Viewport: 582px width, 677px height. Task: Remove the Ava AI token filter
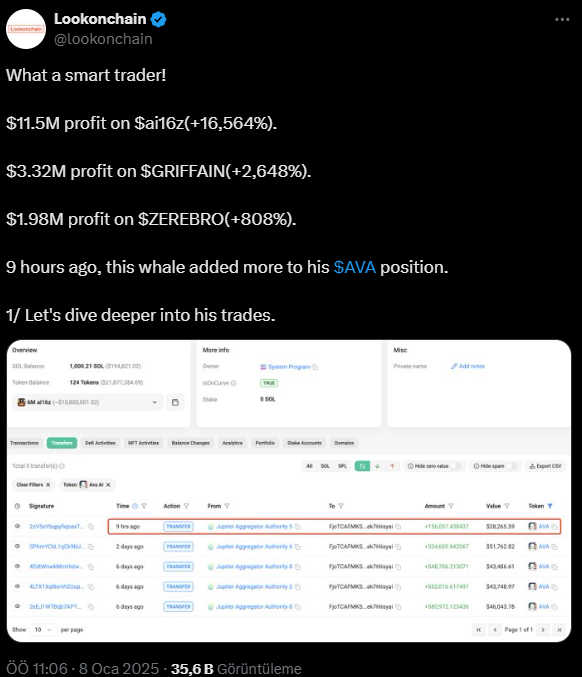point(108,485)
